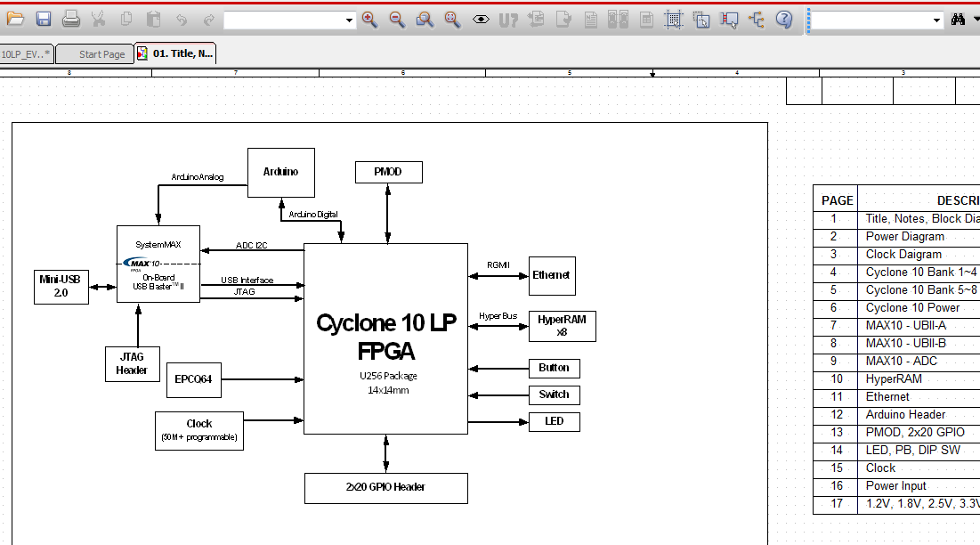Zoom to fit all

tap(452, 20)
